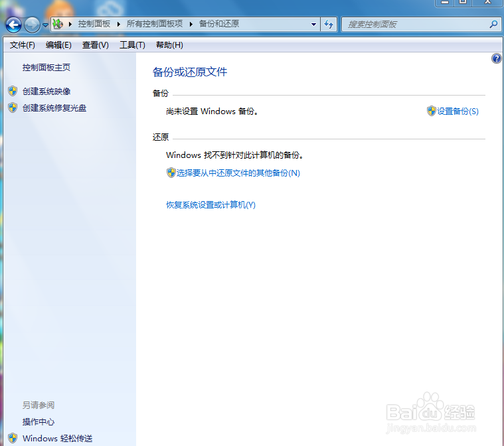
Task: Click 选择要从中还原文件的其他备份(N) link
Action: 238,173
